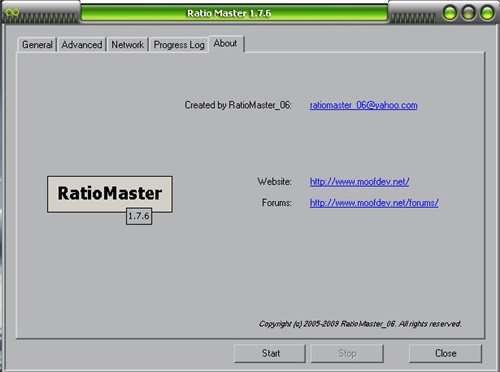Click the Ratio Master 1.7.6 title bar
500x372 pixels.
[234, 13]
